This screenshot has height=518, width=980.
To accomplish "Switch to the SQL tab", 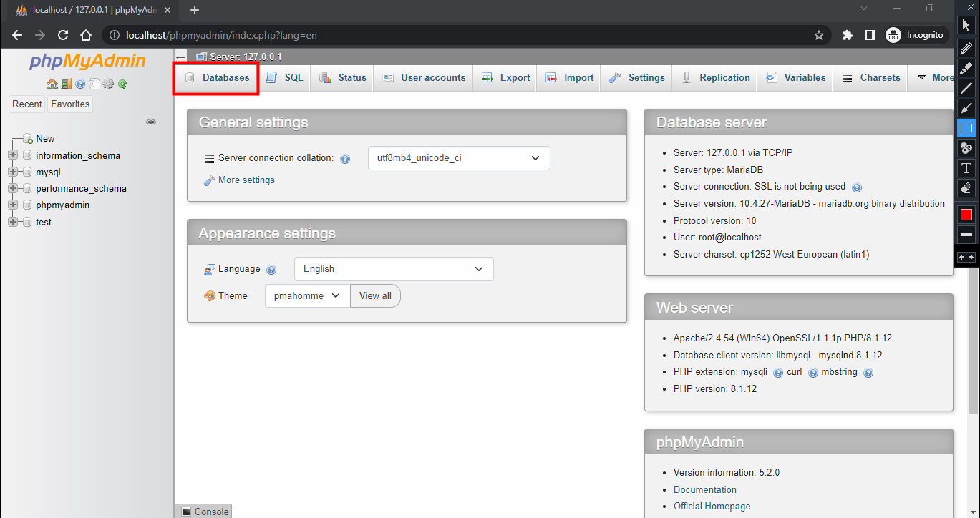I will click(285, 78).
